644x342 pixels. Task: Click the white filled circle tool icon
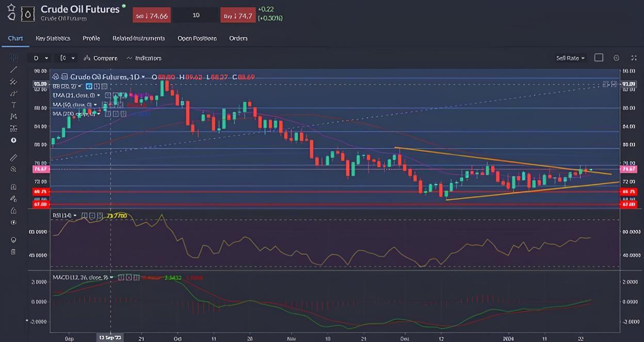(13, 141)
